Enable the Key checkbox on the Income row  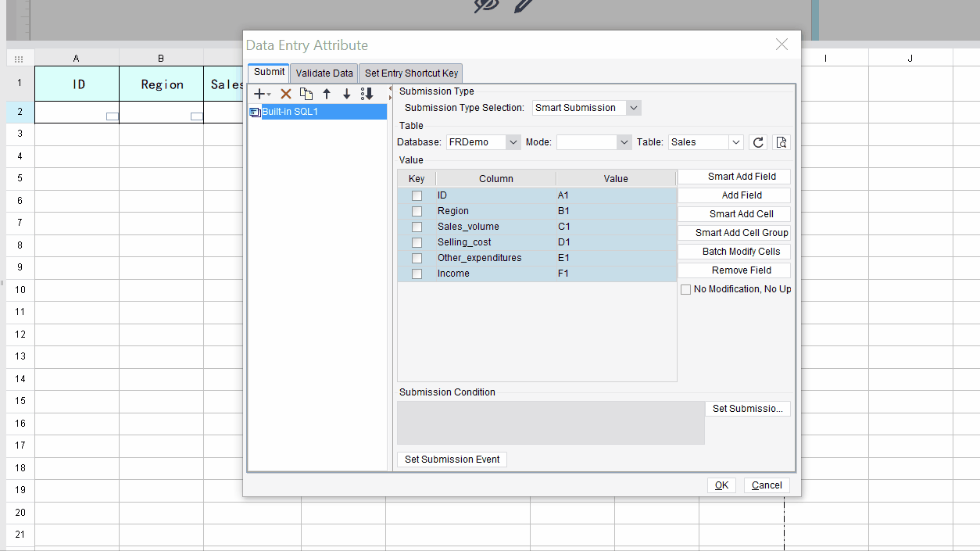point(417,274)
